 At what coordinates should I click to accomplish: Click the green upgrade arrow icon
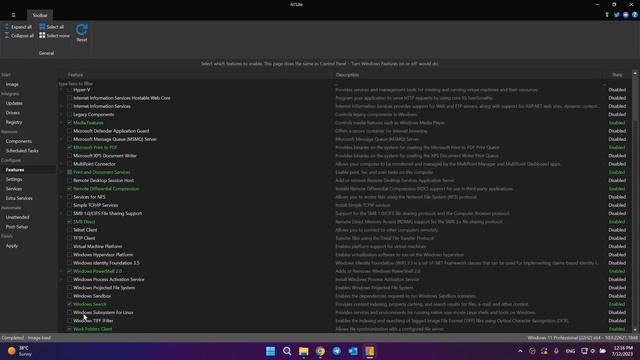607,15
